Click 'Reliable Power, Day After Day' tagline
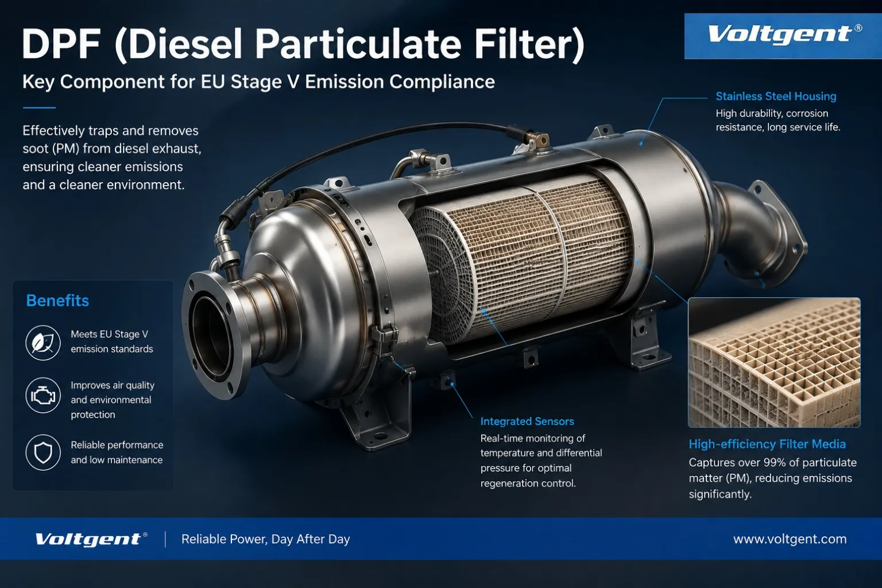The image size is (882, 588). tap(266, 539)
